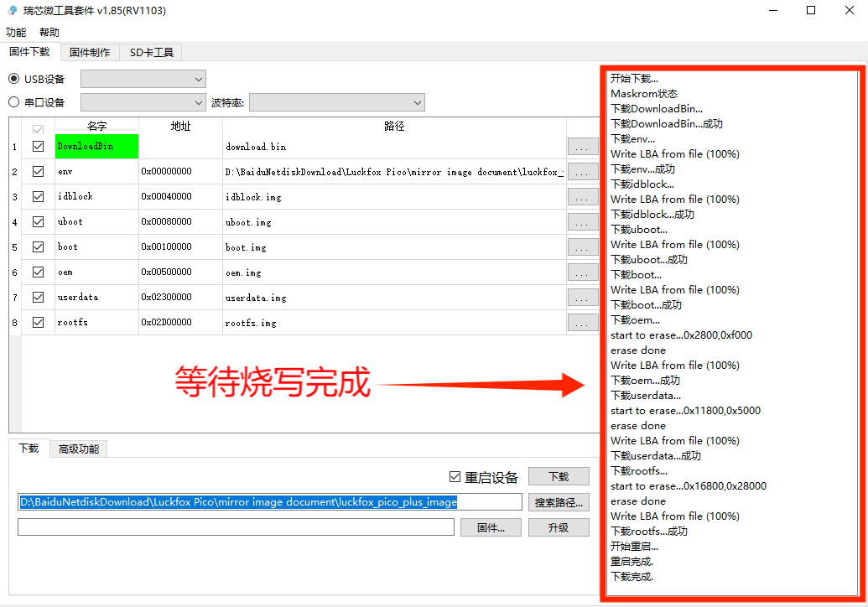Switch to the 固件制作 tab
This screenshot has height=607, width=868.
coord(90,53)
